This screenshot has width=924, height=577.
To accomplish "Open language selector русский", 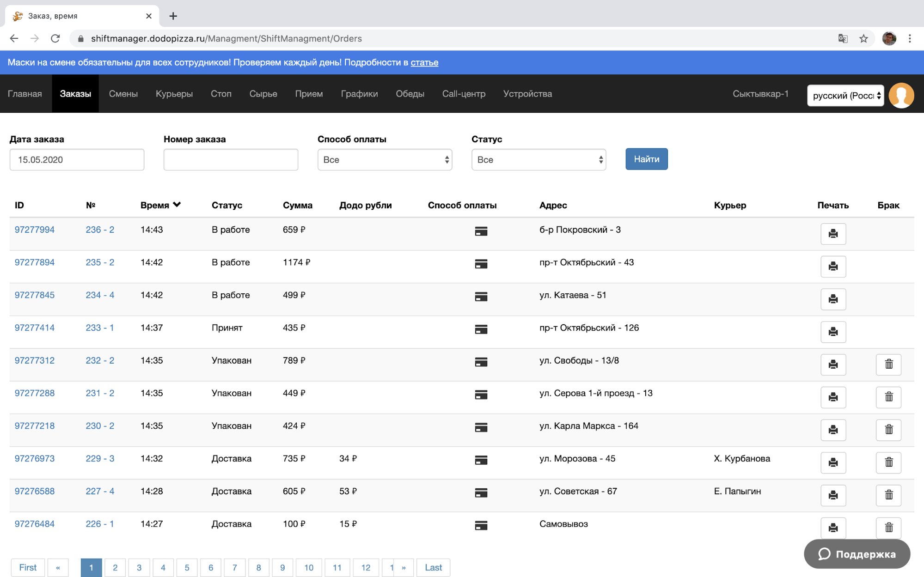I will 845,96.
